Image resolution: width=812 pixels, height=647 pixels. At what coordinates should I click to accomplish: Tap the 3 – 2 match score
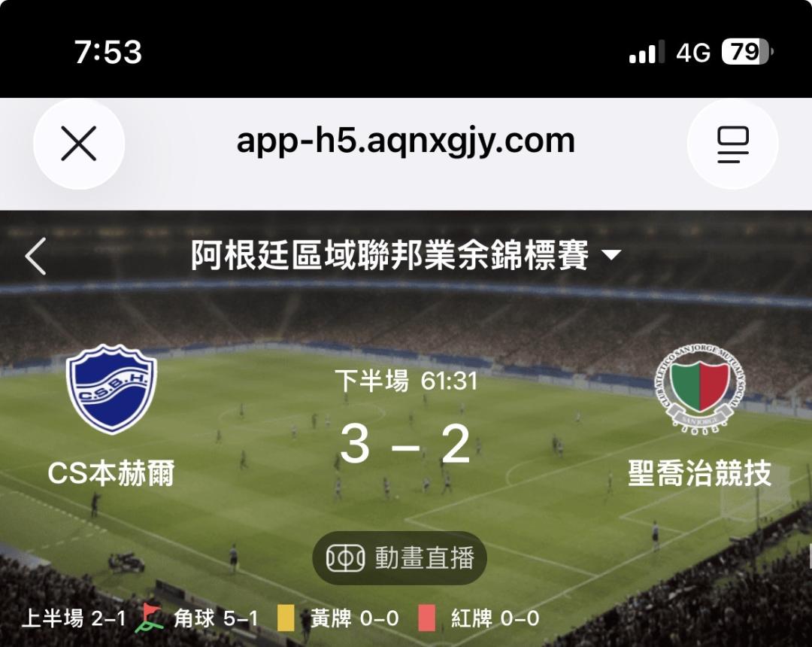(405, 444)
